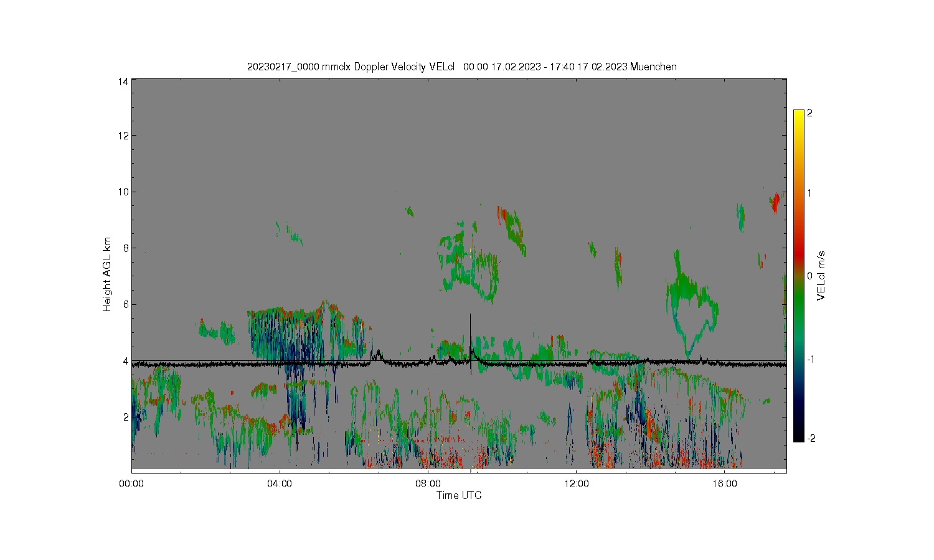Select the 12:00 time tick label
Viewport: 934px width, 560px height.
[x=576, y=483]
